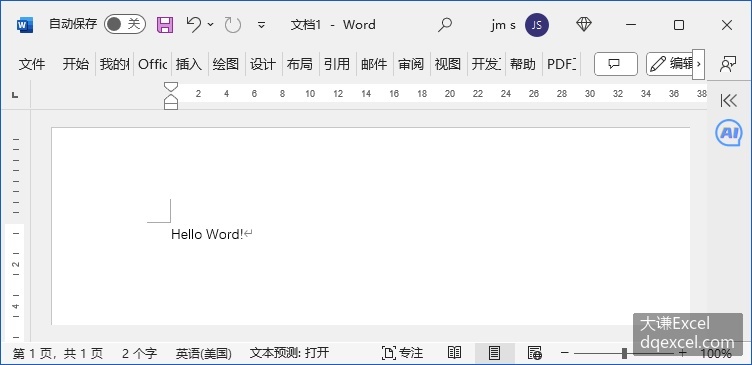Click the 编辑 (Editing) mode button

click(x=670, y=64)
